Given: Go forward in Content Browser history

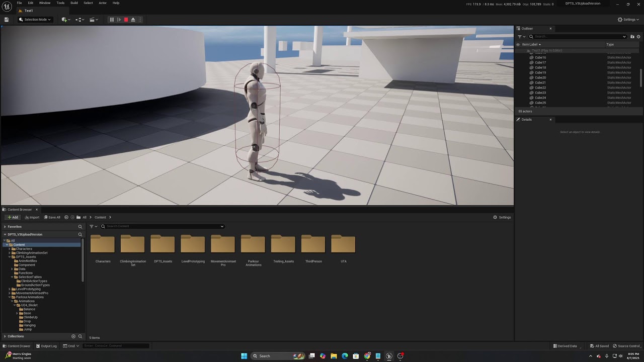Looking at the screenshot, I should click(x=72, y=217).
